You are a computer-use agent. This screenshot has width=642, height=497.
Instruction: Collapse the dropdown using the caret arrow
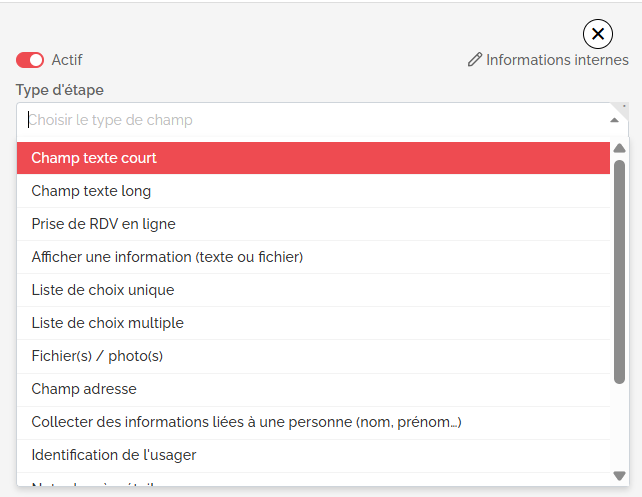[x=614, y=120]
